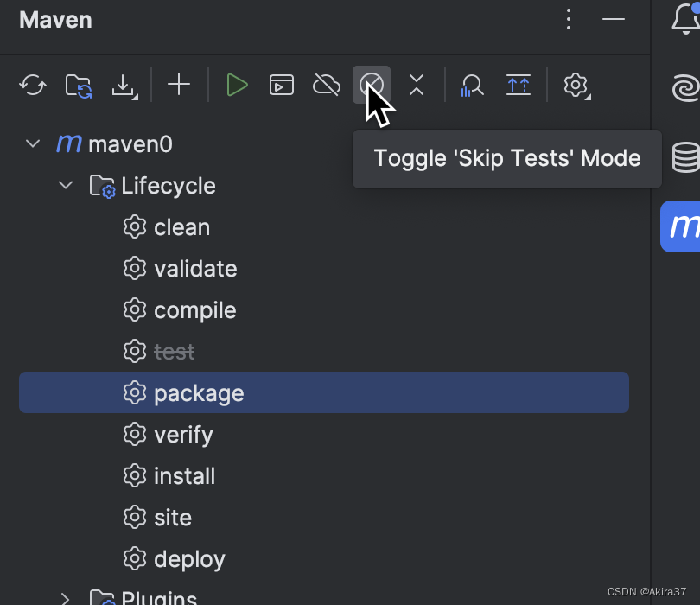Screen dimensions: 700x605
Task: Toggle Maven tool window sidebar button
Action: (680, 226)
